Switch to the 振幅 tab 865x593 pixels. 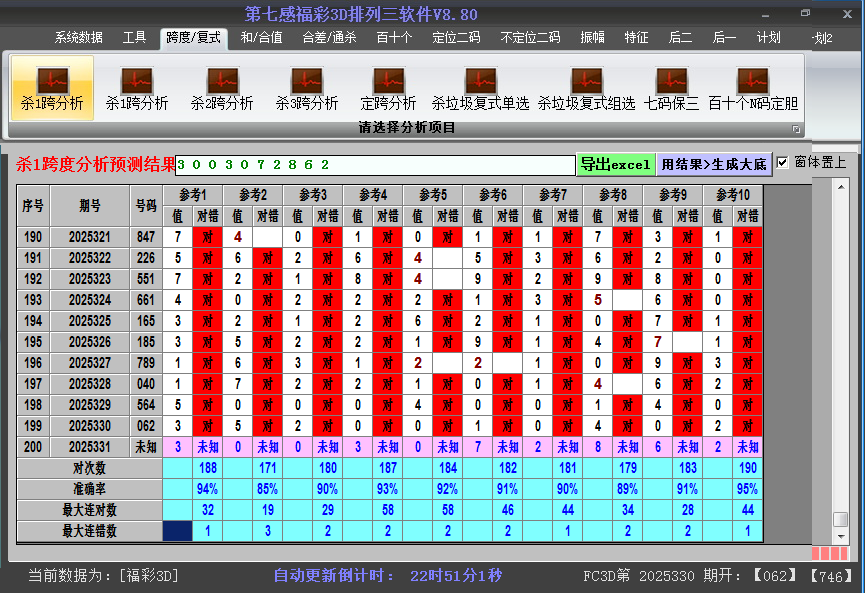[594, 38]
